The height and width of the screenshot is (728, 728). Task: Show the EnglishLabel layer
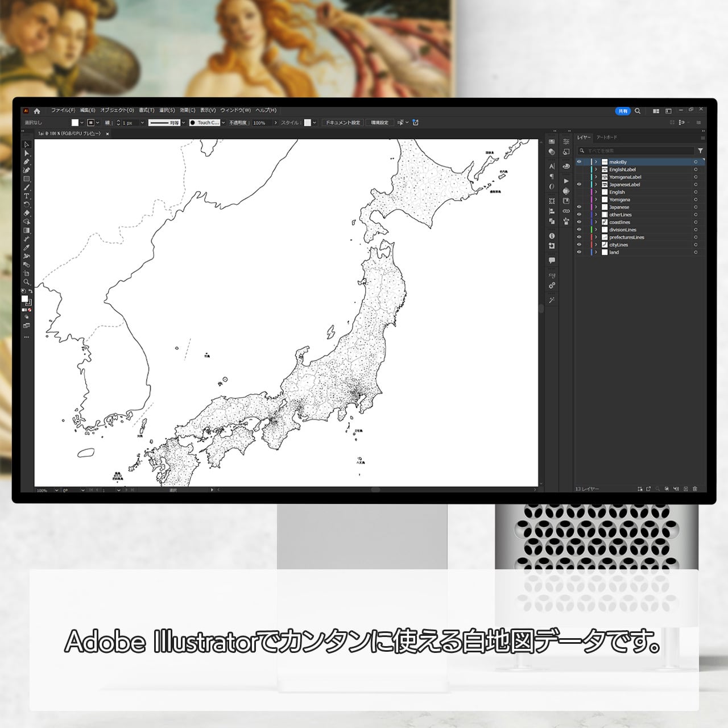[x=579, y=169]
